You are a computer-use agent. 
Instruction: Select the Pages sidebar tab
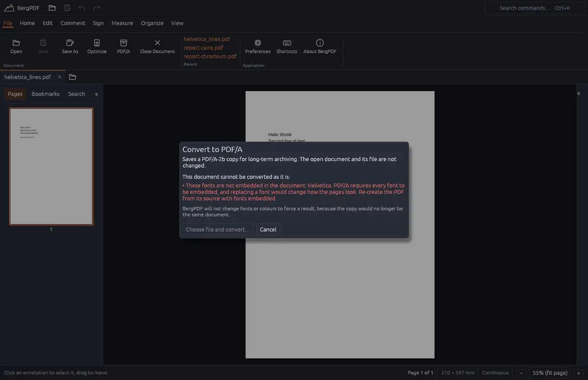point(15,94)
